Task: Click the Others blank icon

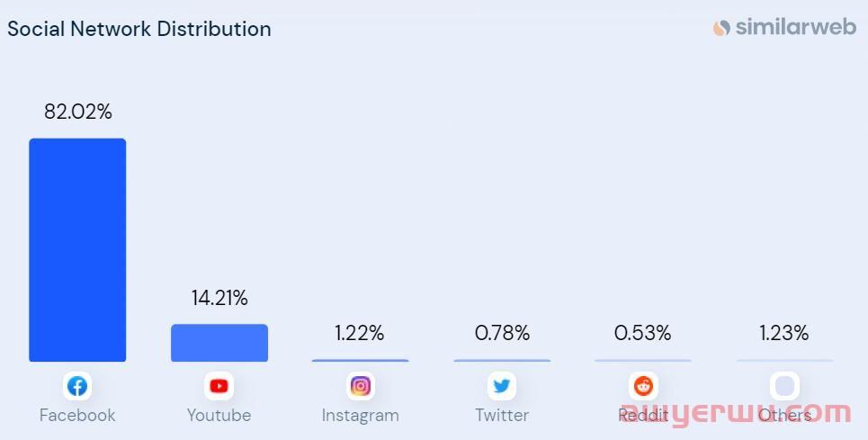Action: (x=784, y=386)
